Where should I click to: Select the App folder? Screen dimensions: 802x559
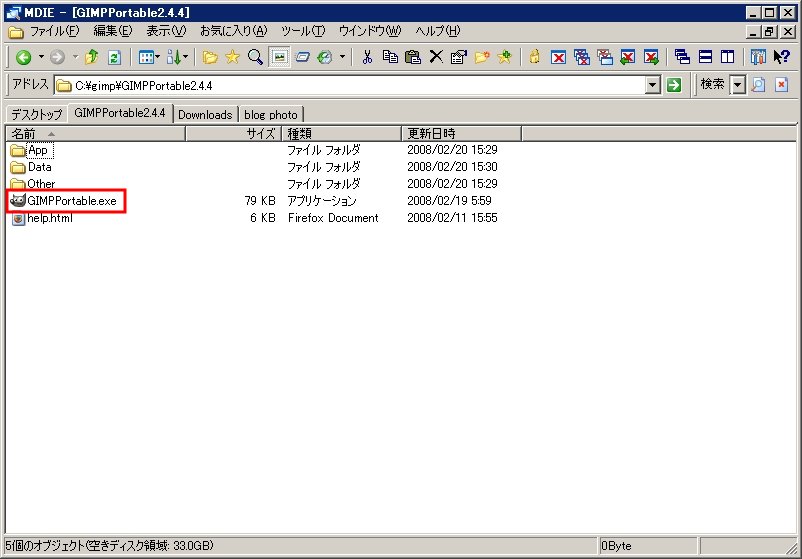(x=32, y=150)
